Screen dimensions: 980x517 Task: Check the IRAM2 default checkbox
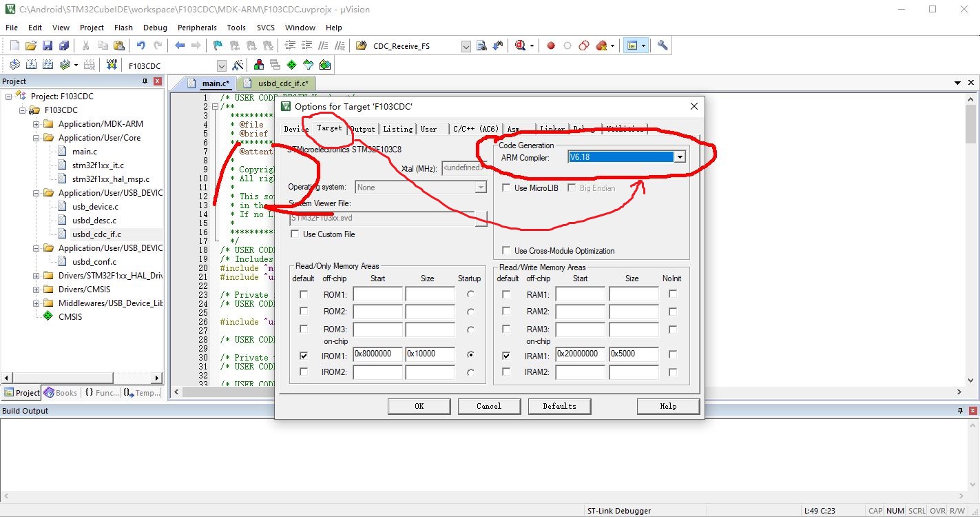coord(506,372)
